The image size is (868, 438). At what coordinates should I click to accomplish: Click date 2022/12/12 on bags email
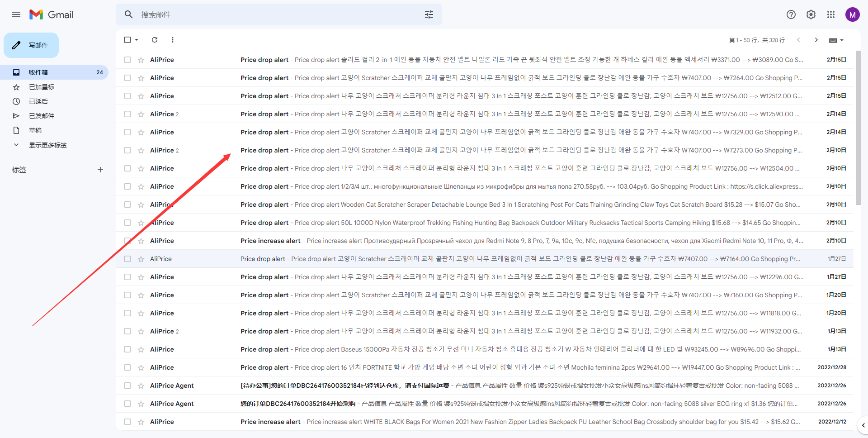tap(832, 422)
